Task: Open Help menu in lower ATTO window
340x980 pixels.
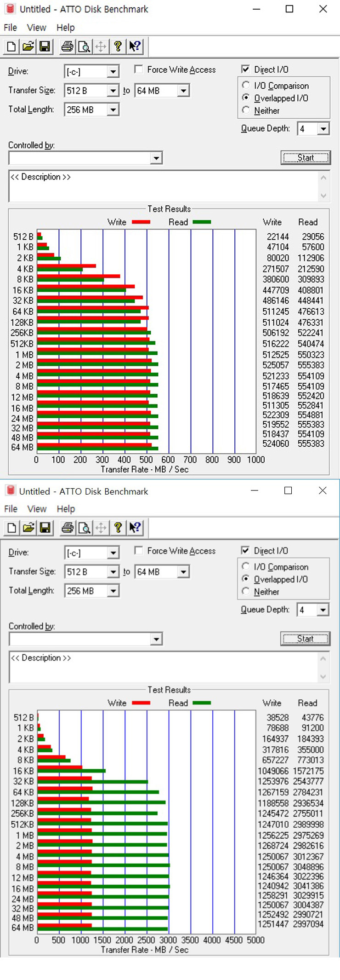Action: 66,509
